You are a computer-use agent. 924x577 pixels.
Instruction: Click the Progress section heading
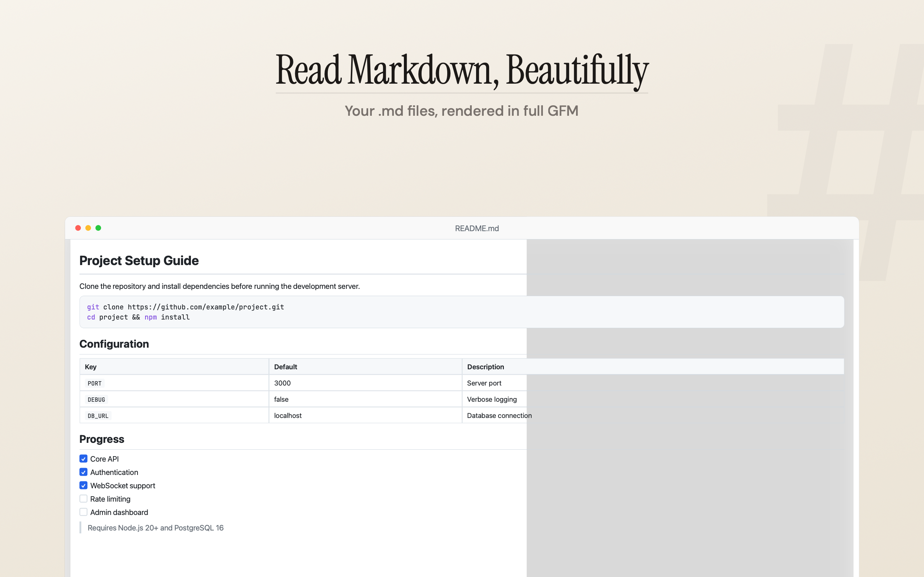101,439
